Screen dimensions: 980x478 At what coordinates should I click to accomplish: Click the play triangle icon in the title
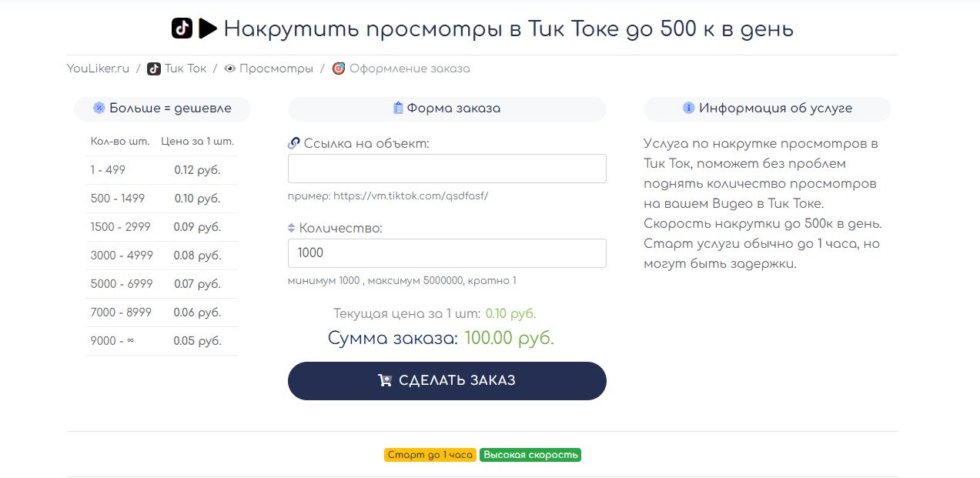tap(208, 28)
